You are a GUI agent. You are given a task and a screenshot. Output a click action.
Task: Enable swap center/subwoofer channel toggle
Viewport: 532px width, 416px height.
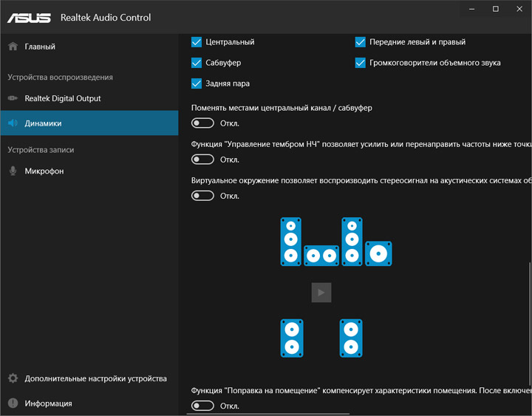[202, 123]
